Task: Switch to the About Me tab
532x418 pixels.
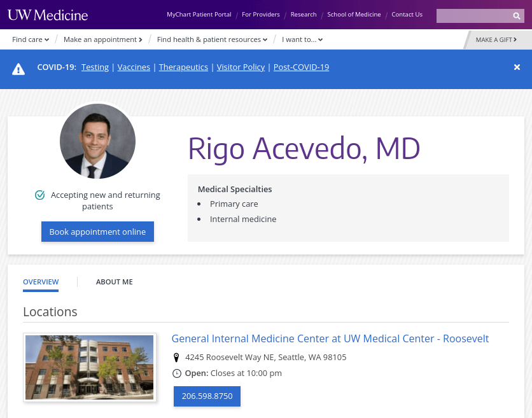Action: click(115, 282)
